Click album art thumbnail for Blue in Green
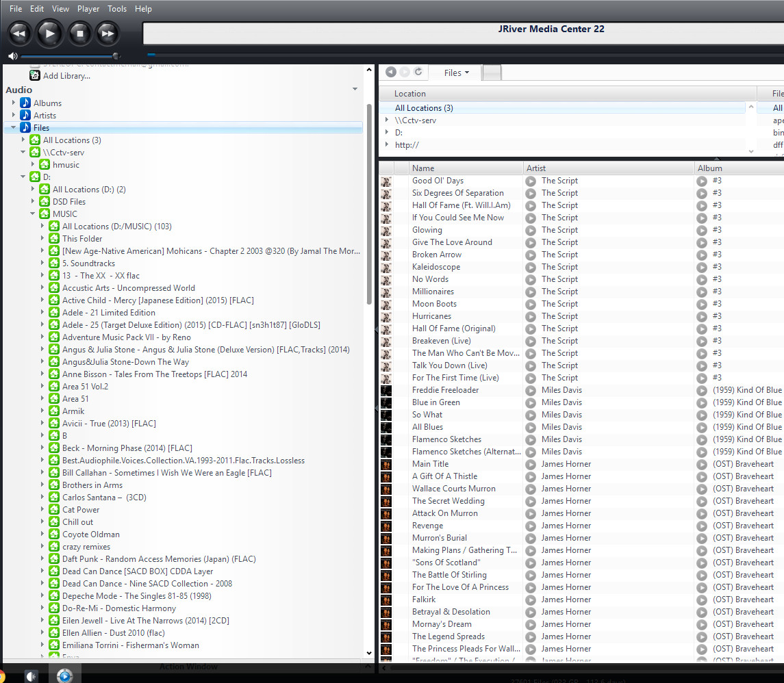Screen dimensions: 784x683 pos(386,402)
